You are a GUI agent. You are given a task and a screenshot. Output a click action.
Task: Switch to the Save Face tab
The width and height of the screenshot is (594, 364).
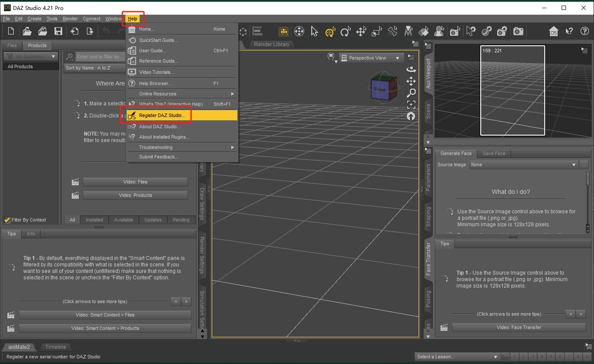point(494,153)
